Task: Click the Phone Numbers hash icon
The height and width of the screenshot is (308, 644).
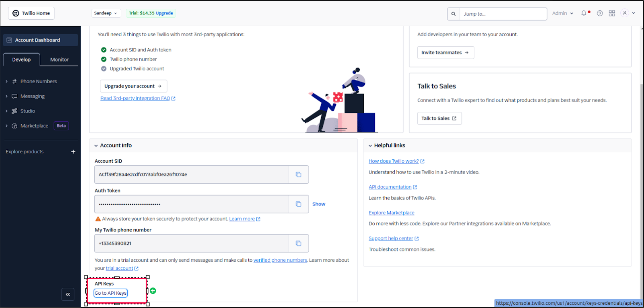Action: point(14,81)
